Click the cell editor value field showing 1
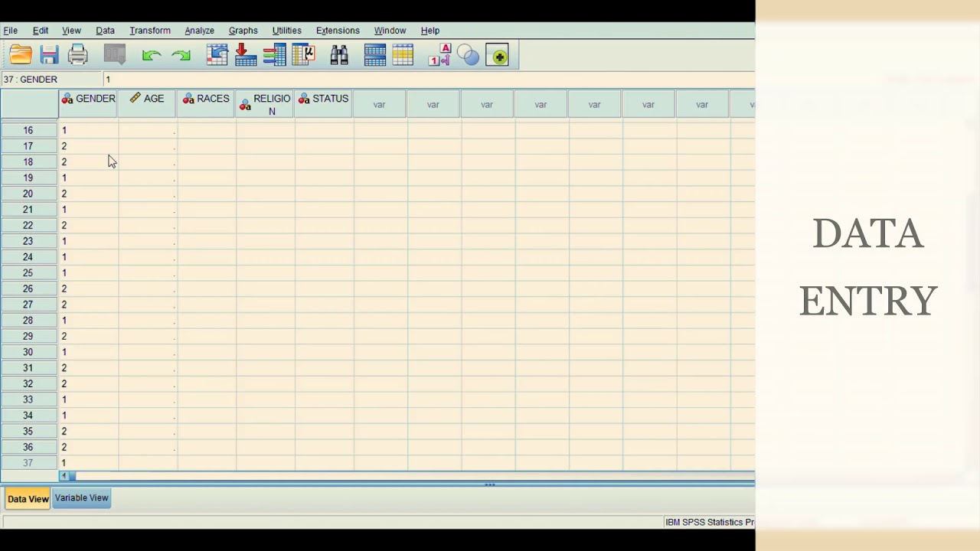 pos(429,80)
